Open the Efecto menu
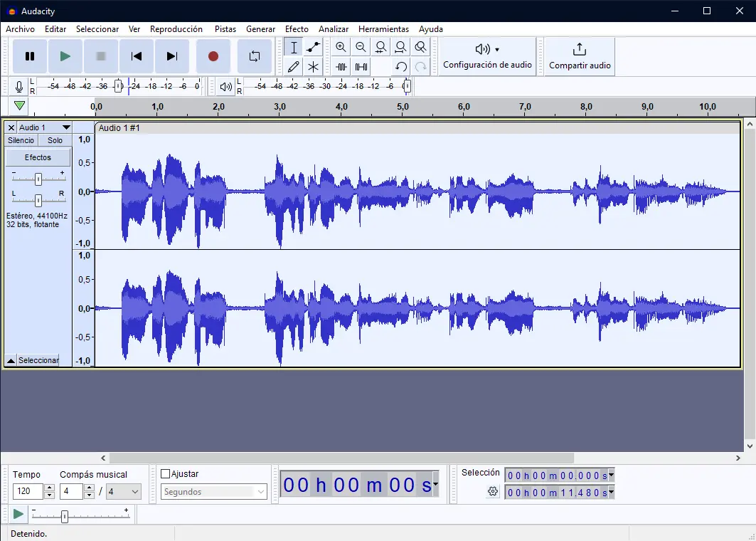This screenshot has width=756, height=541. click(x=297, y=29)
